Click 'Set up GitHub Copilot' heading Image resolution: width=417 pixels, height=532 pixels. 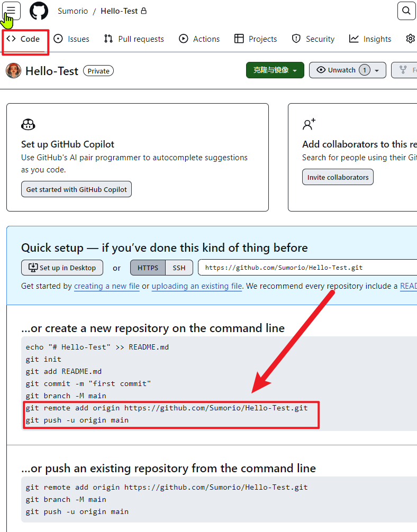pos(68,144)
